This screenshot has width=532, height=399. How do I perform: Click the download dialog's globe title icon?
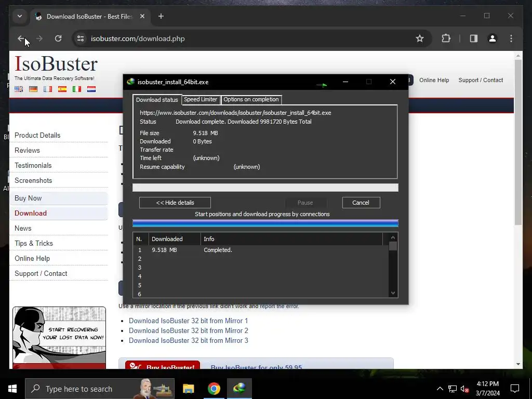point(130,82)
